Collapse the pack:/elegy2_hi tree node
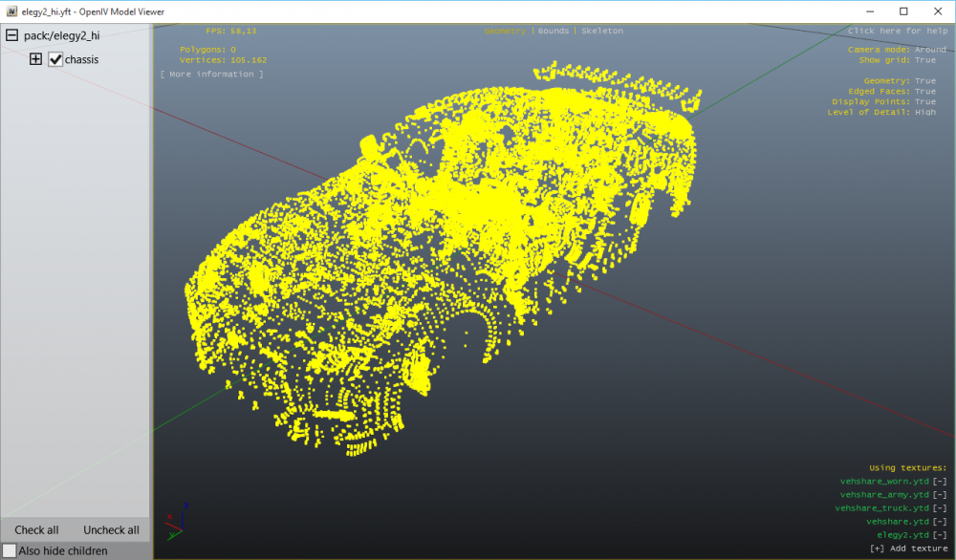Image resolution: width=956 pixels, height=560 pixels. pos(11,35)
